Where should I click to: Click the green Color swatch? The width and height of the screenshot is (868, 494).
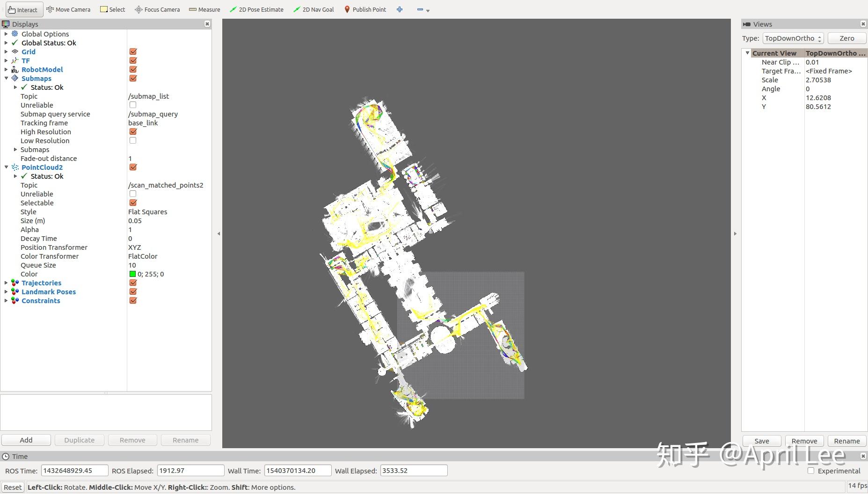(x=132, y=274)
